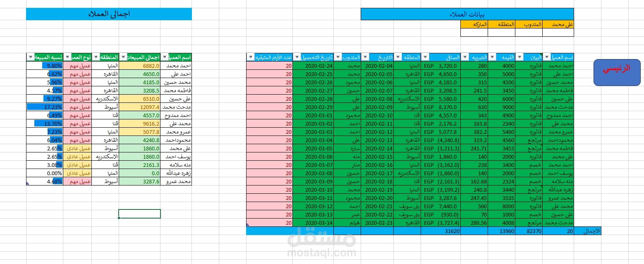The image size is (644, 264).
Task: Select the value cell 4008
Action: pyautogui.click(x=502, y=223)
